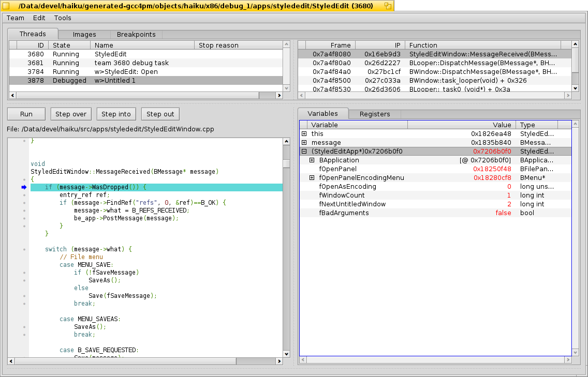Switch to the Images tab
588x377 pixels.
click(x=84, y=35)
